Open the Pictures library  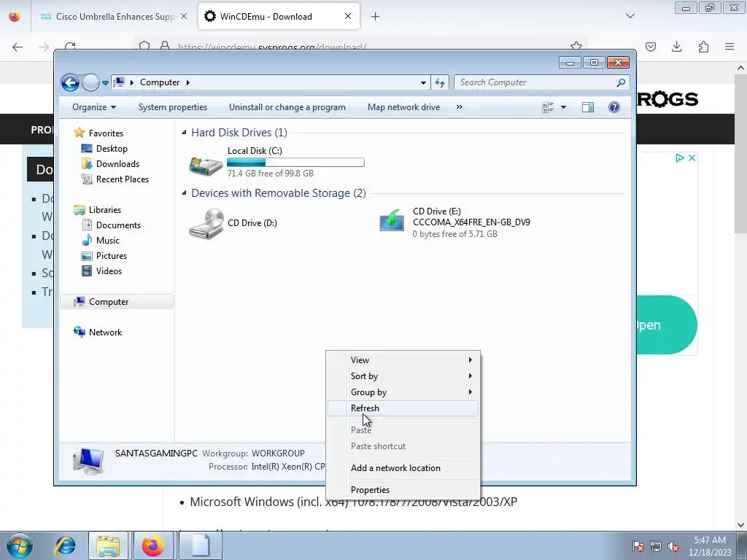(x=112, y=256)
